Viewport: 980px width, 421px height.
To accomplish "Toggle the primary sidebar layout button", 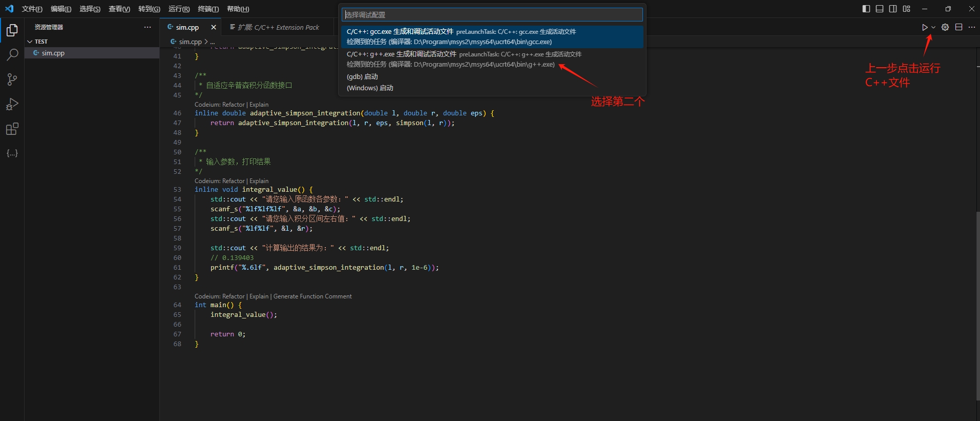I will click(x=866, y=9).
